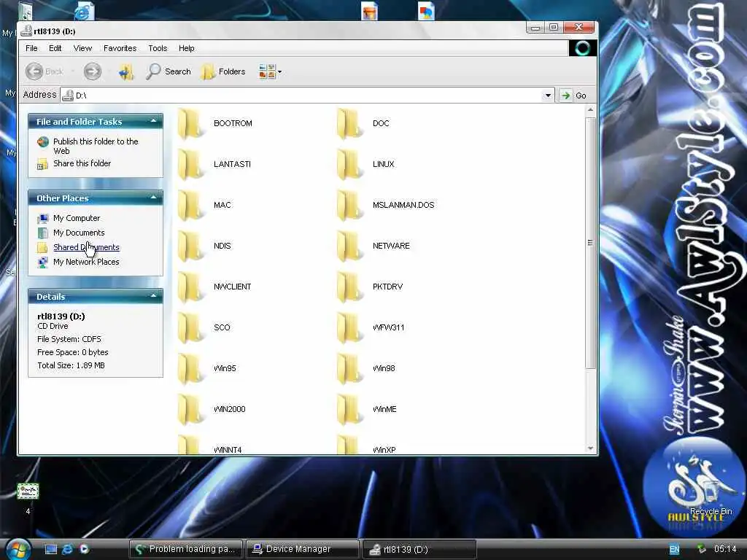Click the network tray icon near clock
The image size is (747, 560).
701,549
